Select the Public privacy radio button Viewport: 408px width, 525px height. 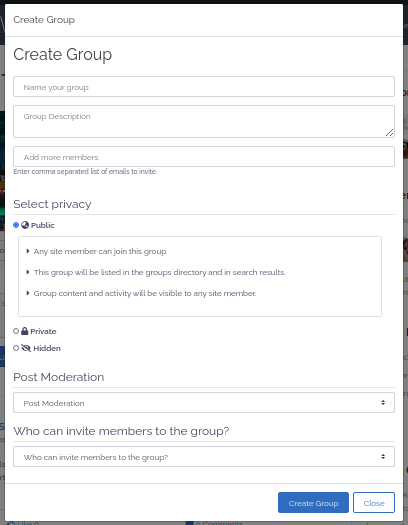point(16,225)
